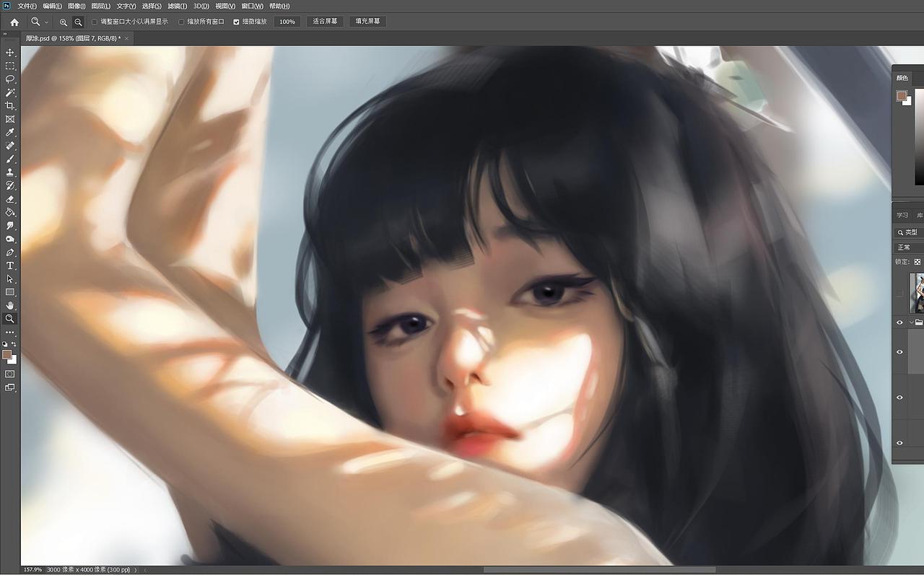Open layer filter 类型 dropdown

(x=910, y=232)
